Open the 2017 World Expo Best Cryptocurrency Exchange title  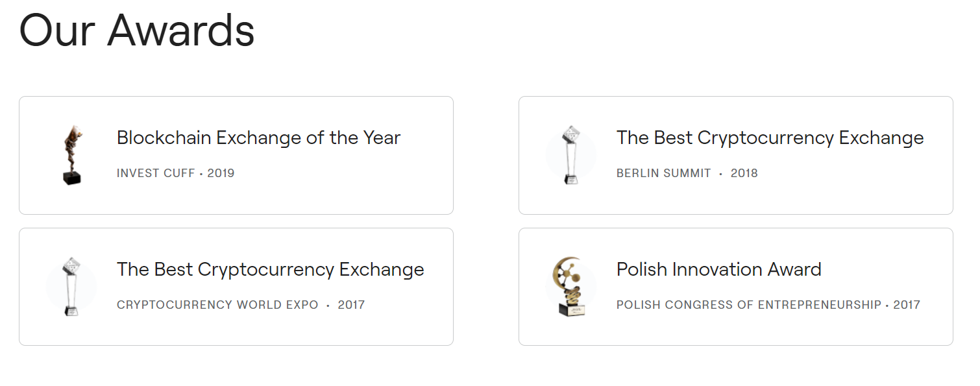click(x=270, y=270)
